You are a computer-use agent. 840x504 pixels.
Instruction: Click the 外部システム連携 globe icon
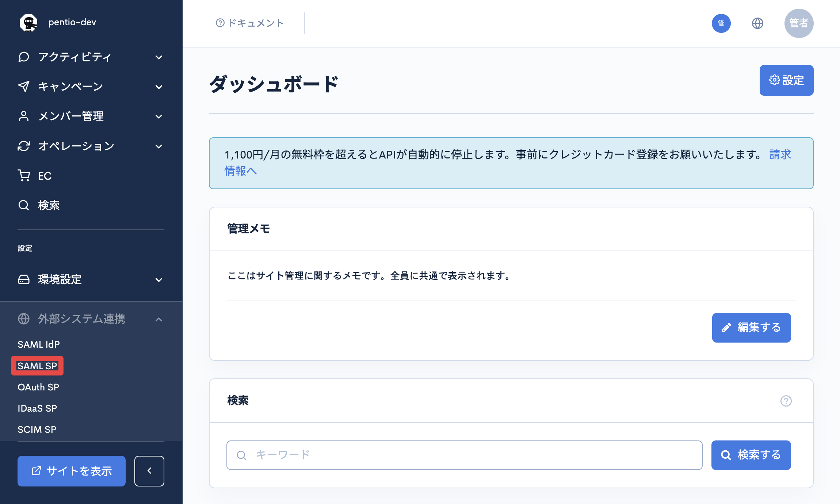pos(24,319)
